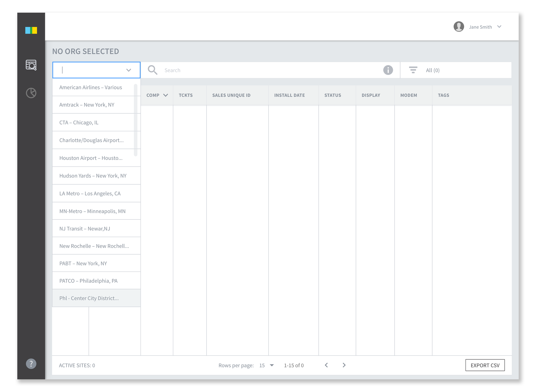
Task: Click the tricolor app logo
Action: click(31, 30)
